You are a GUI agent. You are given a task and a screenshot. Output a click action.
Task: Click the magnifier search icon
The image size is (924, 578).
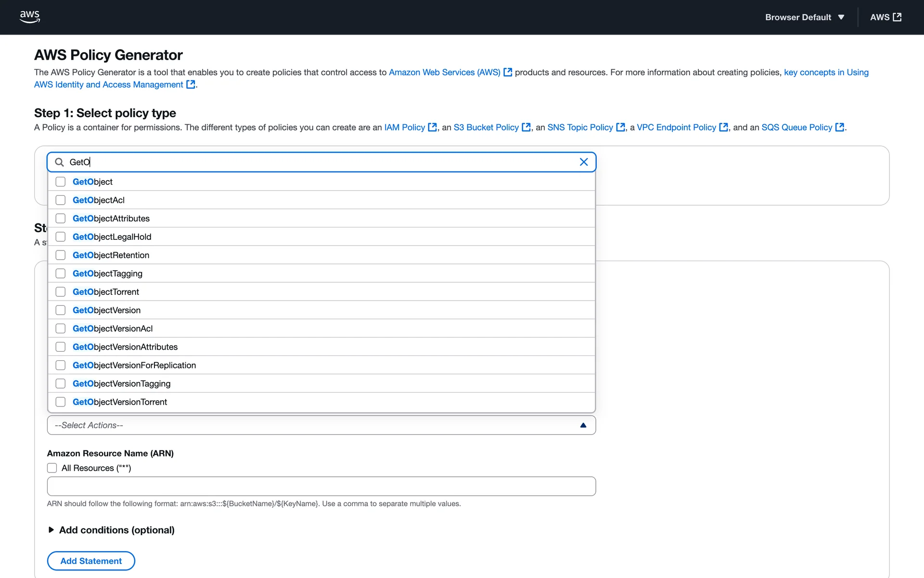59,162
